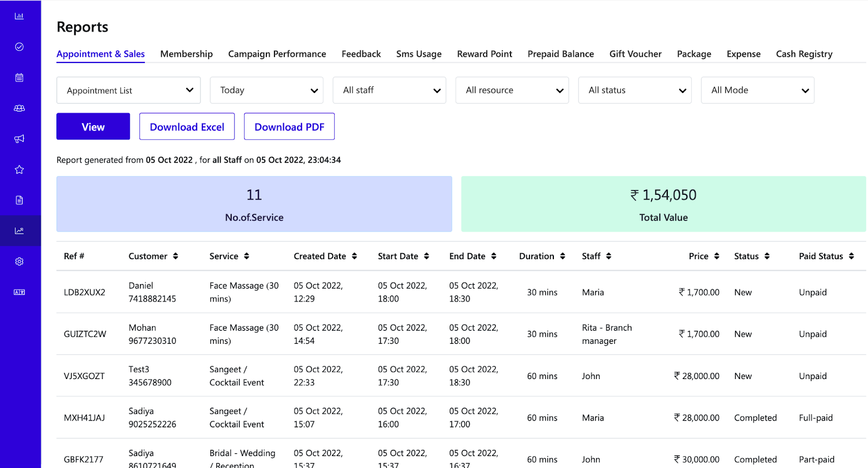Open the customers group sidebar icon
This screenshot has height=468, width=868.
[x=20, y=108]
